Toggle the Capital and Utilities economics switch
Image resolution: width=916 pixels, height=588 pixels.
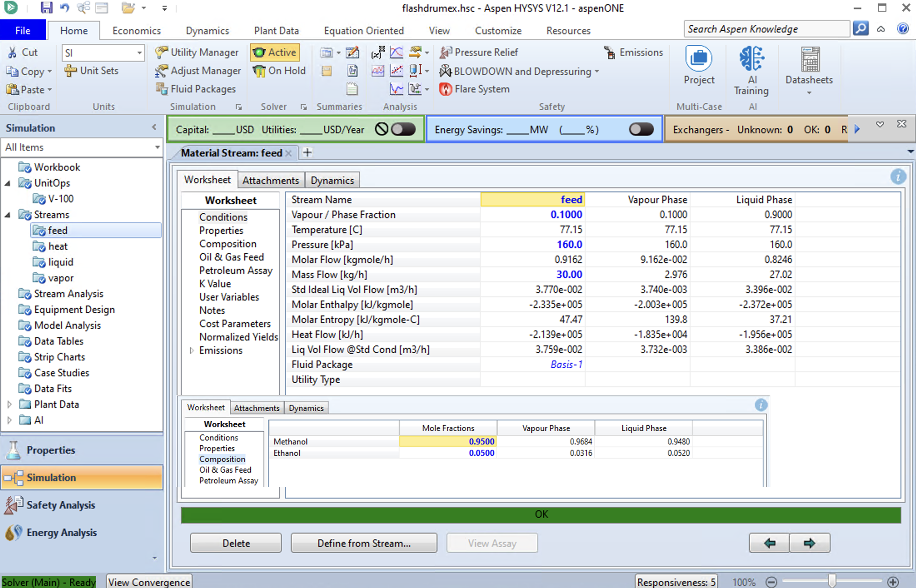pyautogui.click(x=403, y=129)
